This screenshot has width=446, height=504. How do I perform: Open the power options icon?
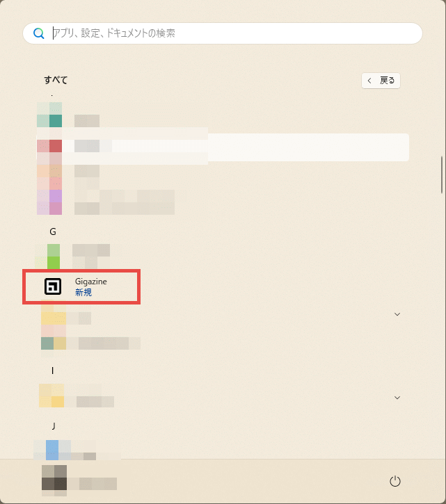[395, 481]
